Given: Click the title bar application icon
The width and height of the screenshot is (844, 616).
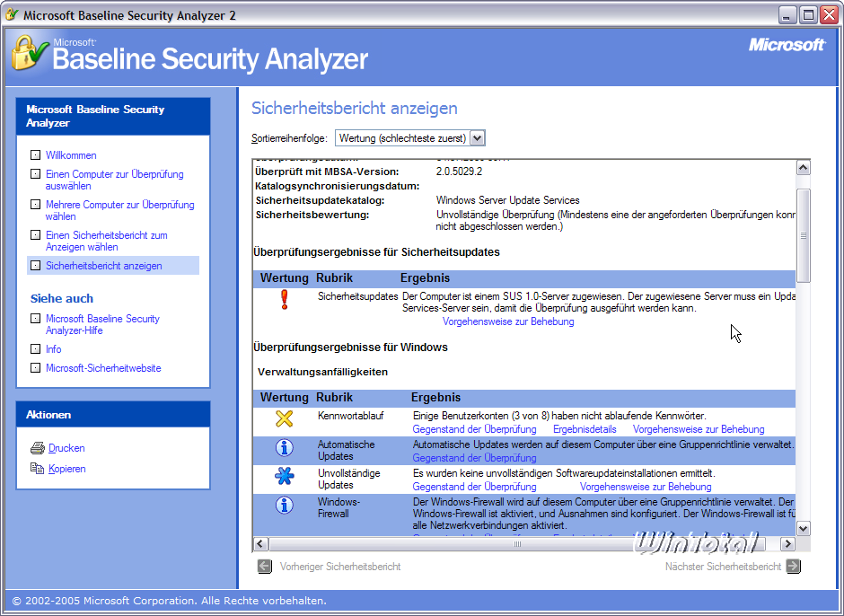Looking at the screenshot, I should [x=12, y=14].
